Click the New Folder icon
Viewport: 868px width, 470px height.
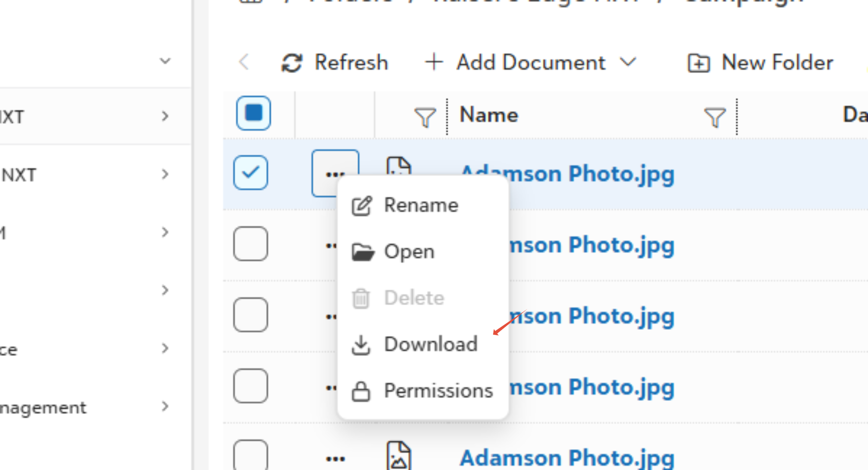[698, 63]
